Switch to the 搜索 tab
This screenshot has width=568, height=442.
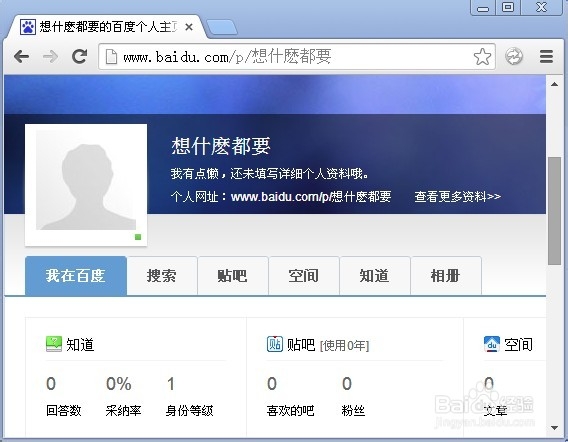[x=162, y=276]
